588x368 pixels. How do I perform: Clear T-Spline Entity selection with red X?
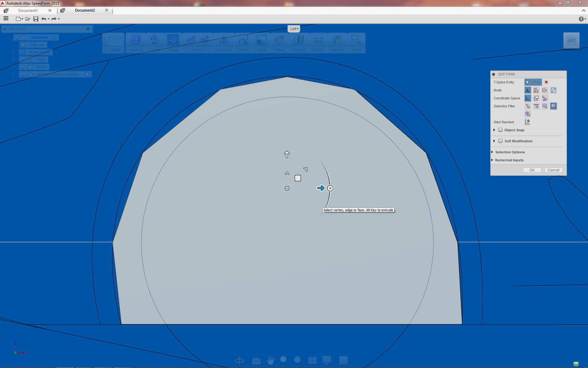click(546, 82)
